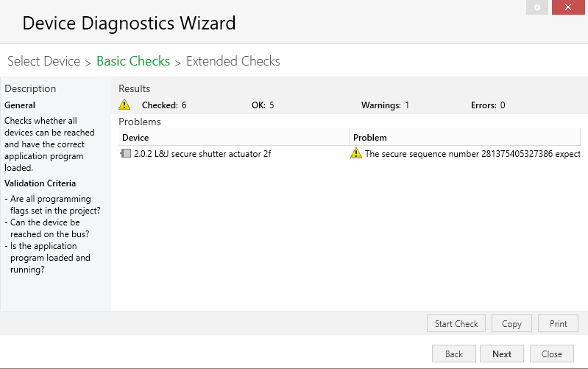
Task: Click the Warnings count in results
Action: coord(385,105)
